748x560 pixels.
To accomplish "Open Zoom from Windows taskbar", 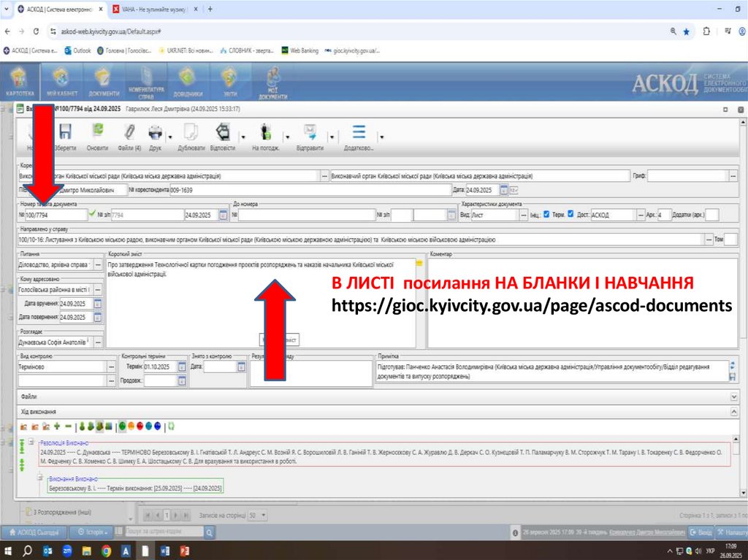I will (x=66, y=551).
